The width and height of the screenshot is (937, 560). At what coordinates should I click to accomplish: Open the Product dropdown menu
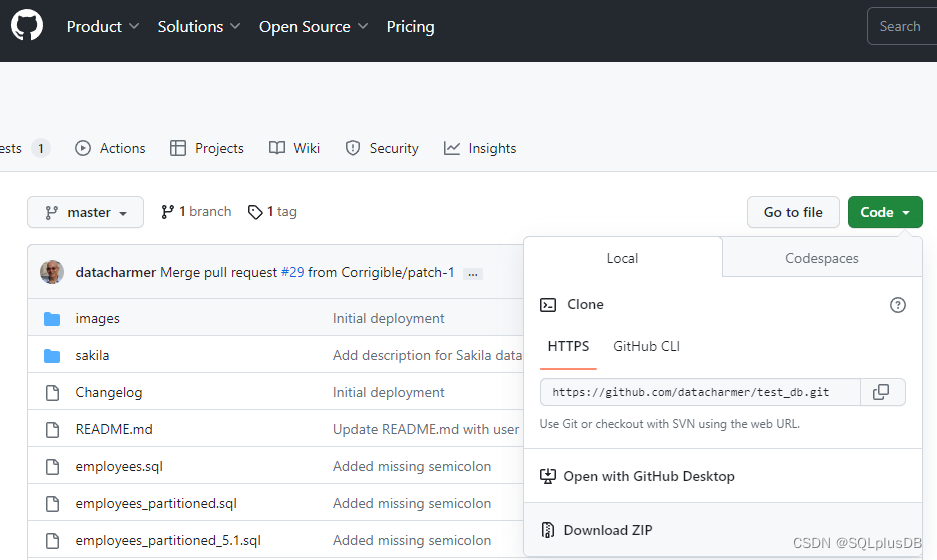click(x=103, y=27)
